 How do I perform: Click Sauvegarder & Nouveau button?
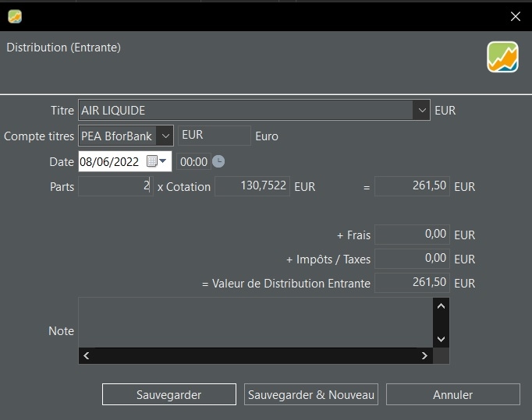311,394
